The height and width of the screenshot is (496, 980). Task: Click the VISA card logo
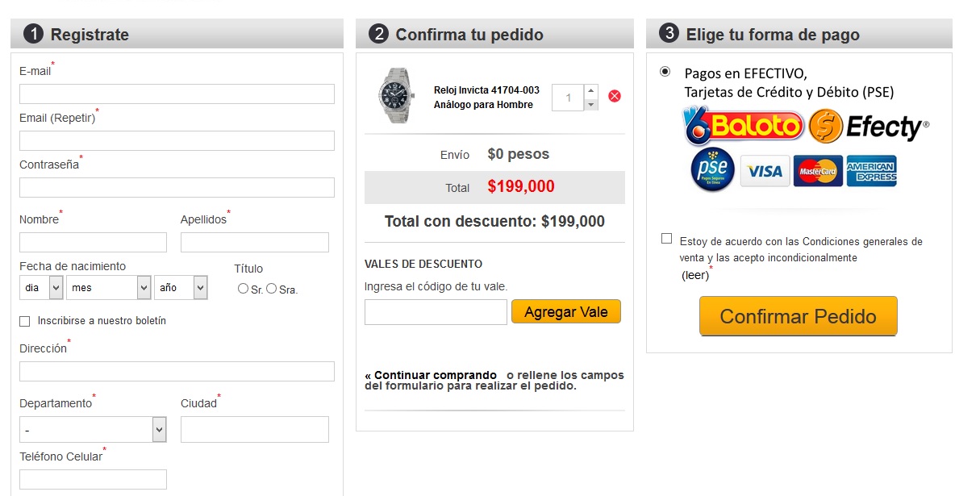(765, 171)
